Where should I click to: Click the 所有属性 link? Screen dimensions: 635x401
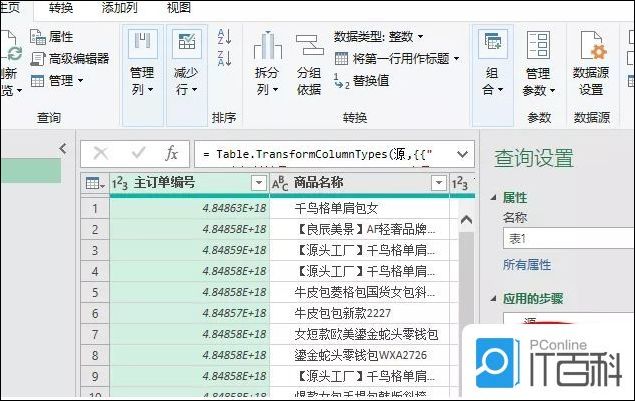[528, 264]
